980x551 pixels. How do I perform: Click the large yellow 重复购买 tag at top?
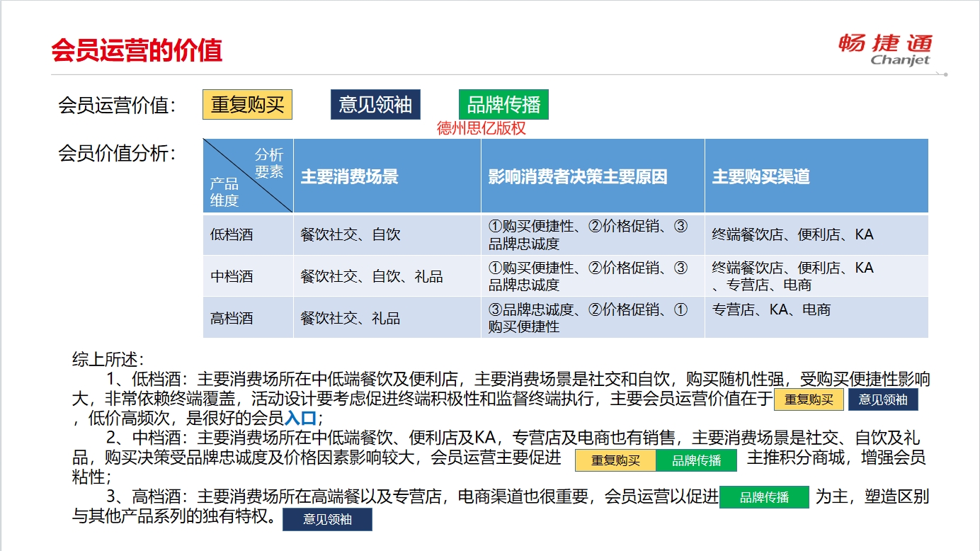pyautogui.click(x=247, y=105)
